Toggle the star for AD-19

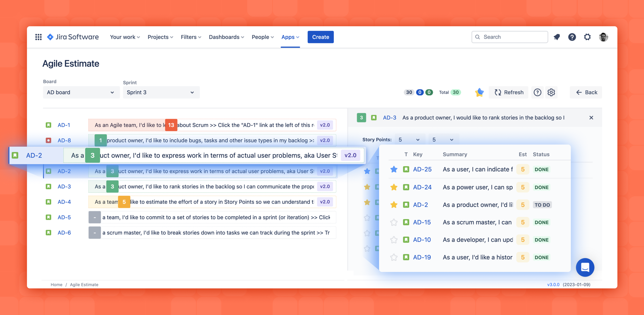click(394, 257)
